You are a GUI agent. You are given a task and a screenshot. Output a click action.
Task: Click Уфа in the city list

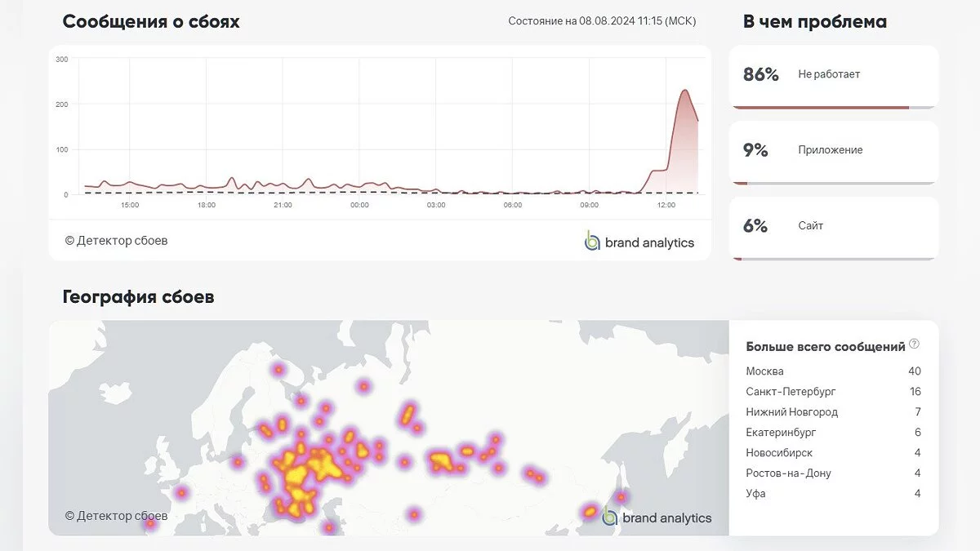(755, 494)
